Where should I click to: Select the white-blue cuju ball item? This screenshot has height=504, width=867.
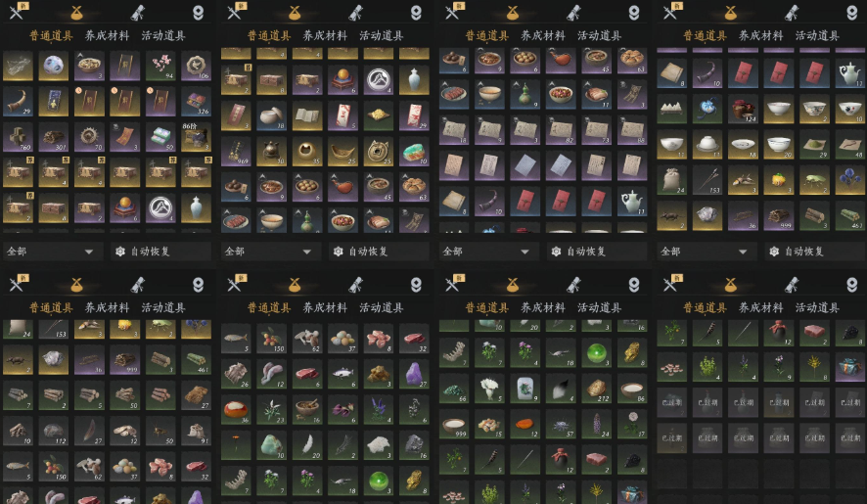pos(54,66)
